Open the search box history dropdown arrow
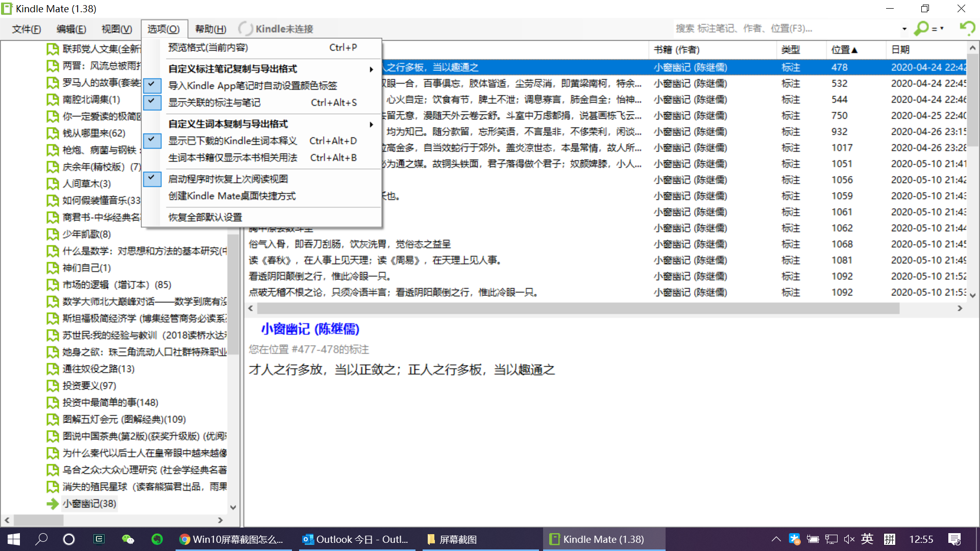This screenshot has width=980, height=551. [904, 29]
